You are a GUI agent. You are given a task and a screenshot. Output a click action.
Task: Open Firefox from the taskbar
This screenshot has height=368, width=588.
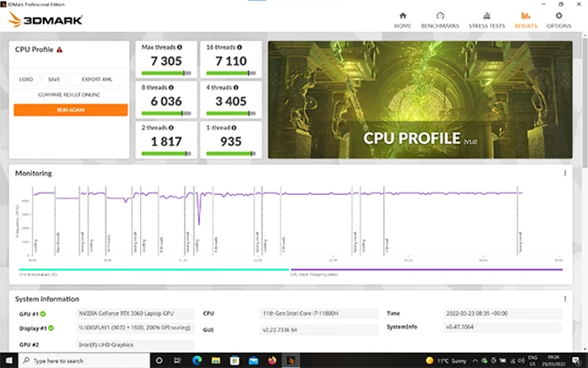(x=272, y=360)
